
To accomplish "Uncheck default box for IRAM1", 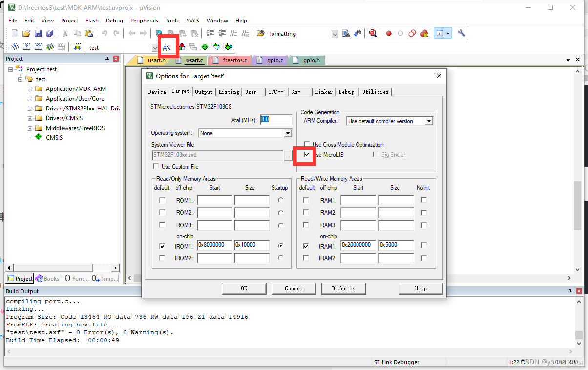I will coord(306,246).
